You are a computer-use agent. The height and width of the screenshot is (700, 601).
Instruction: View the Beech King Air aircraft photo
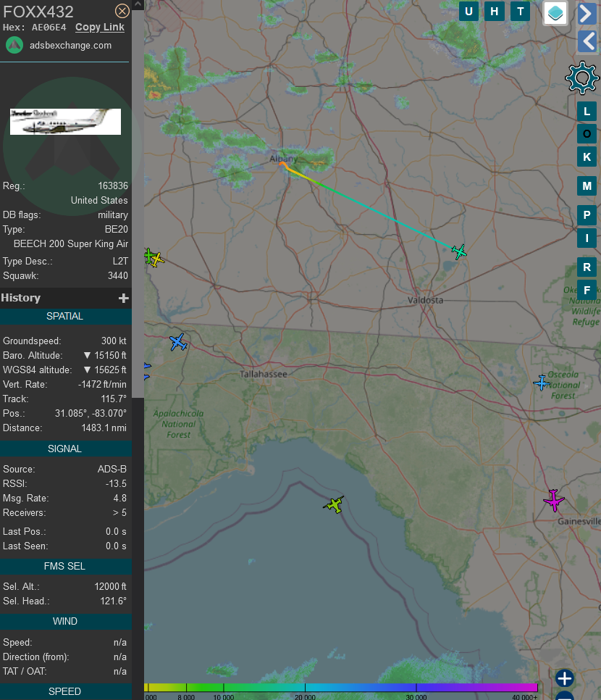pyautogui.click(x=66, y=122)
